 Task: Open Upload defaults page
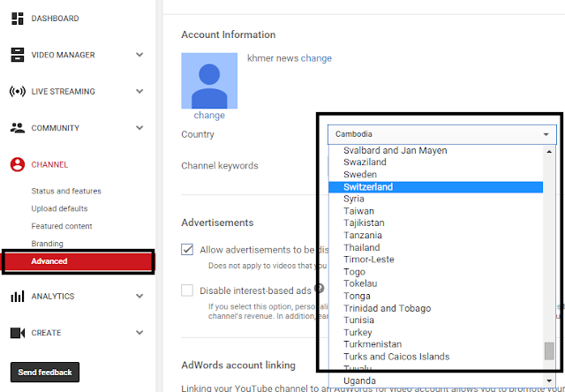click(x=59, y=208)
